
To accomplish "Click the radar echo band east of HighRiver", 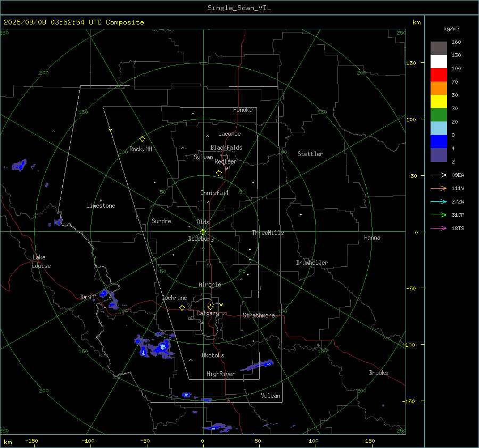I will (258, 365).
